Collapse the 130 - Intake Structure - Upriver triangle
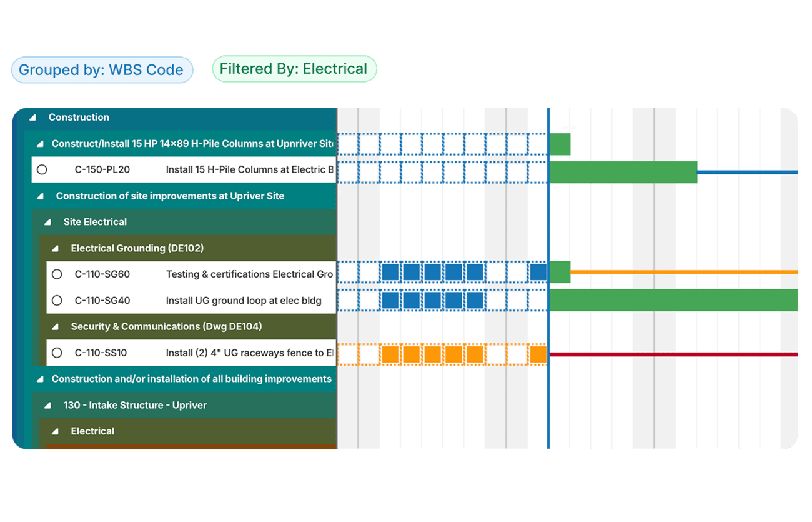This screenshot has height=522, width=812. click(x=46, y=405)
